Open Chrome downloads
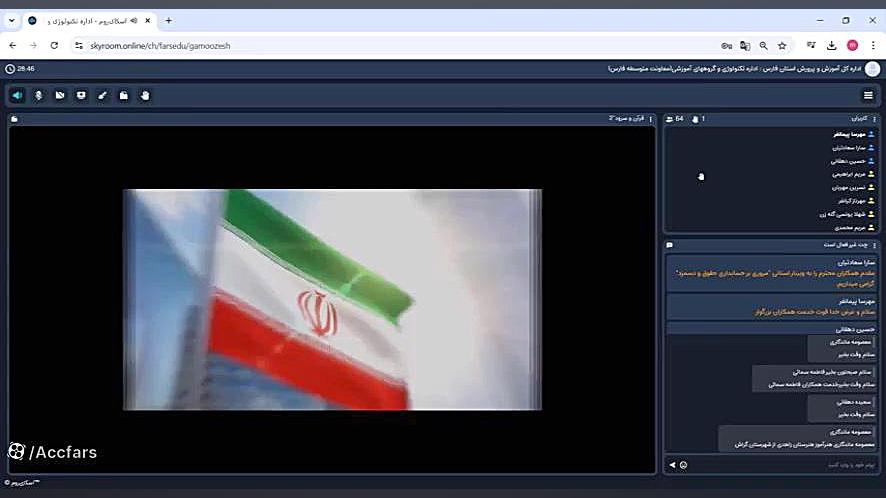This screenshot has width=886, height=498. click(832, 46)
